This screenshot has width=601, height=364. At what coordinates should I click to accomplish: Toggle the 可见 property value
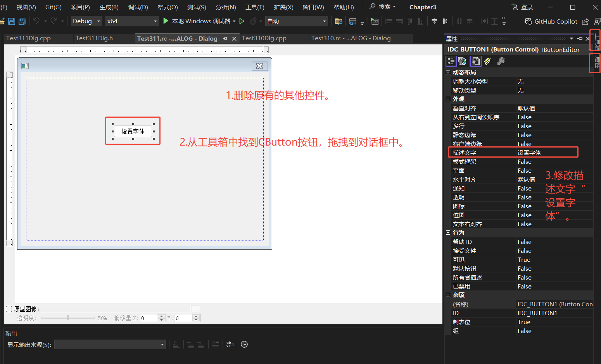tap(524, 259)
